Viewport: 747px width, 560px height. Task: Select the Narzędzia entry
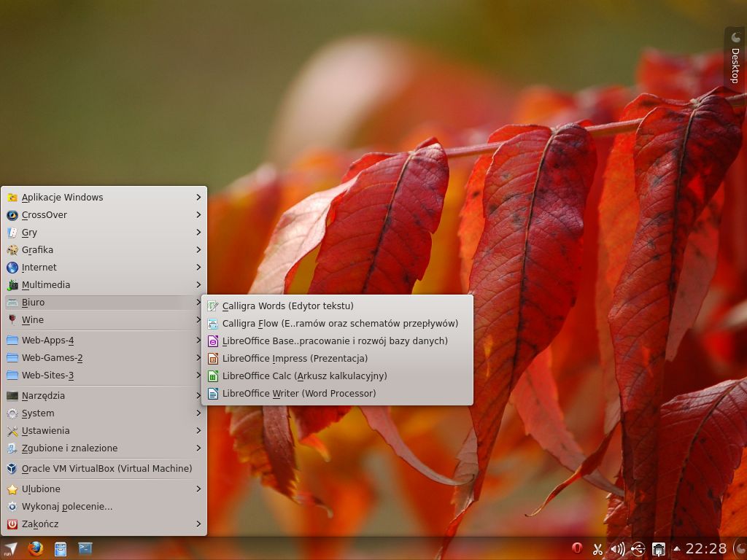click(x=104, y=396)
